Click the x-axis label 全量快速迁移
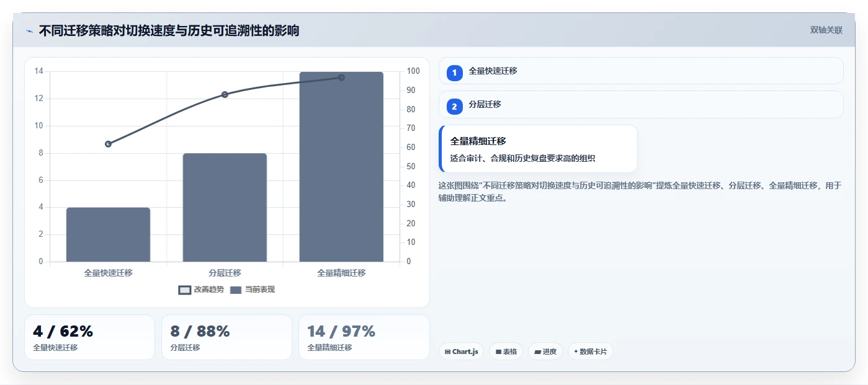The width and height of the screenshot is (868, 385). [108, 273]
